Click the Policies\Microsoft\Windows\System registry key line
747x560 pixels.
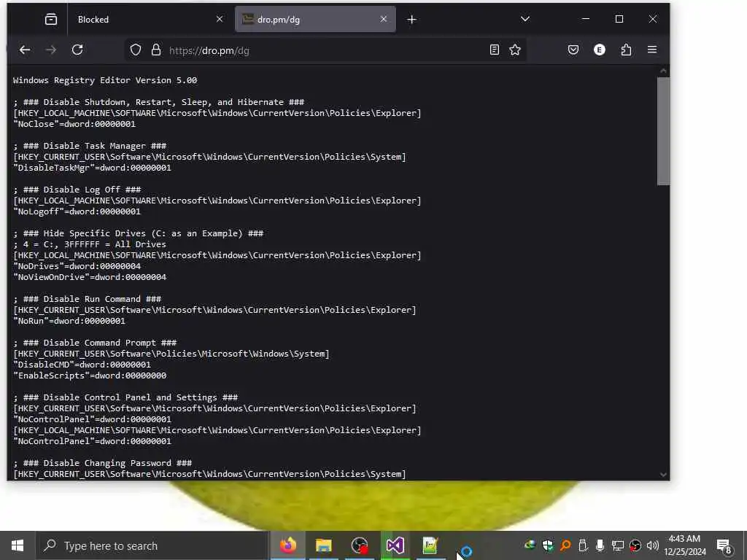pyautogui.click(x=171, y=354)
